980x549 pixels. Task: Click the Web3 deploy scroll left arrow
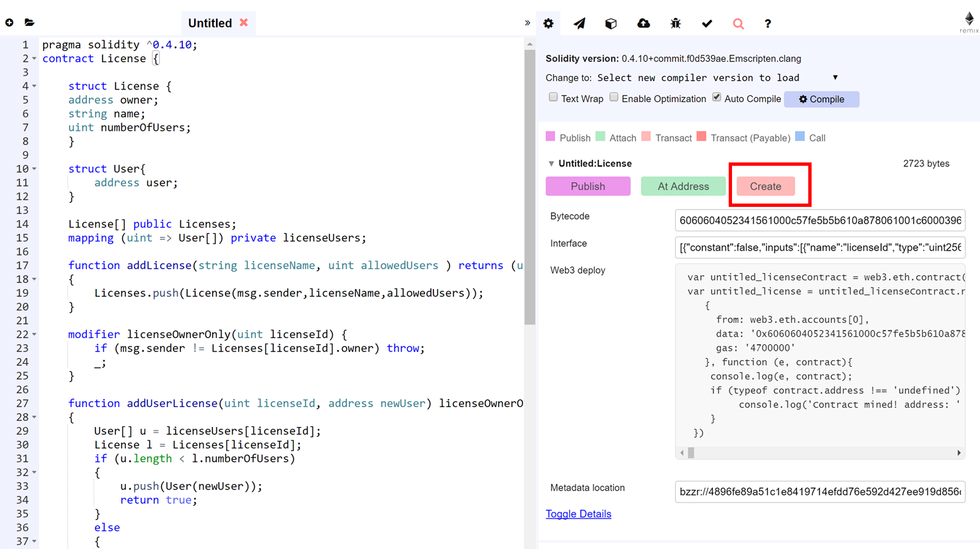tap(682, 453)
